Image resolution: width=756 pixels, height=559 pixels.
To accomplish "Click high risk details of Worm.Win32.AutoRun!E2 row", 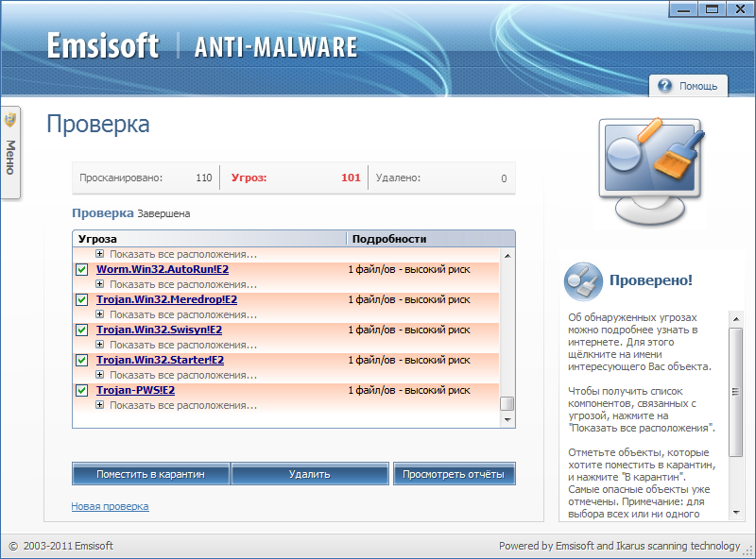I will click(409, 269).
